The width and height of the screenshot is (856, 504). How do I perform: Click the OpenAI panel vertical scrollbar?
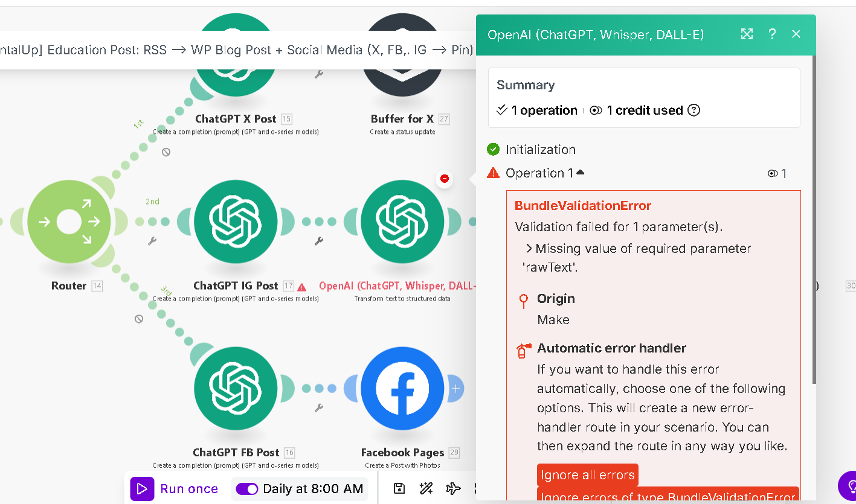click(814, 220)
